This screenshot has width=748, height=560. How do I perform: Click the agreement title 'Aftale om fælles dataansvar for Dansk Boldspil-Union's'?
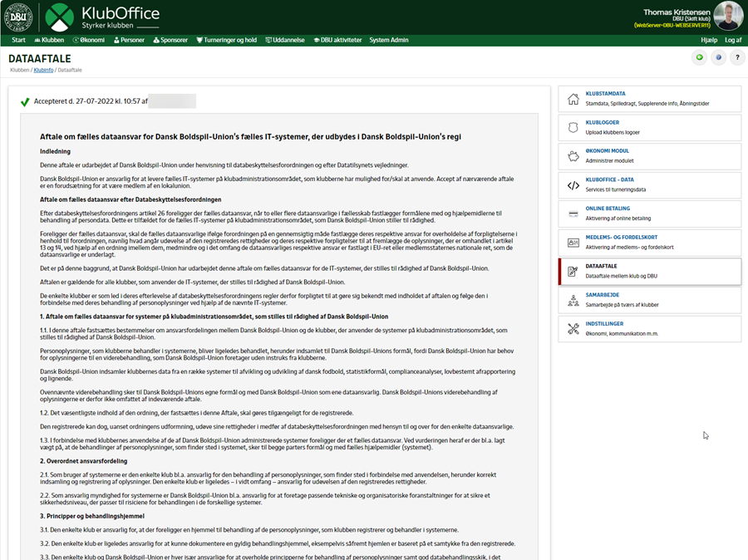click(250, 137)
